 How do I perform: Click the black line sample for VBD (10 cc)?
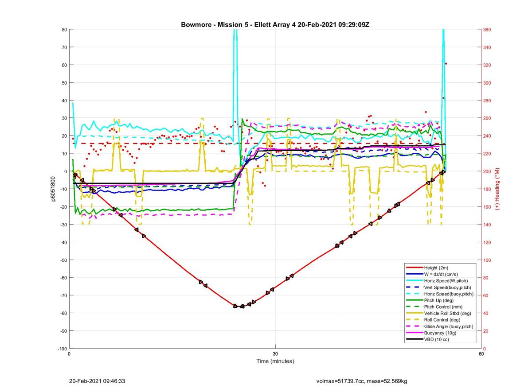414,340
